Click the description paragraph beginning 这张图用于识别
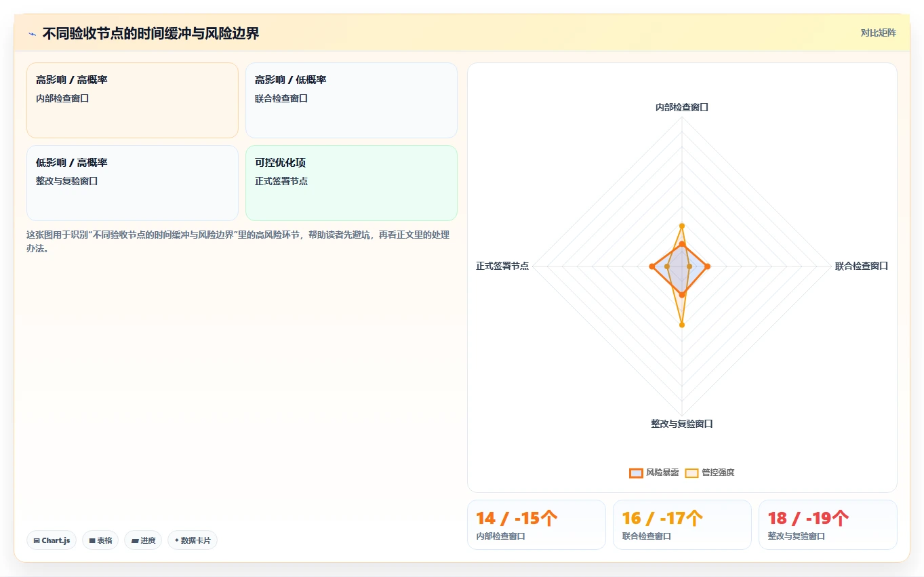This screenshot has height=577, width=924. [x=238, y=241]
